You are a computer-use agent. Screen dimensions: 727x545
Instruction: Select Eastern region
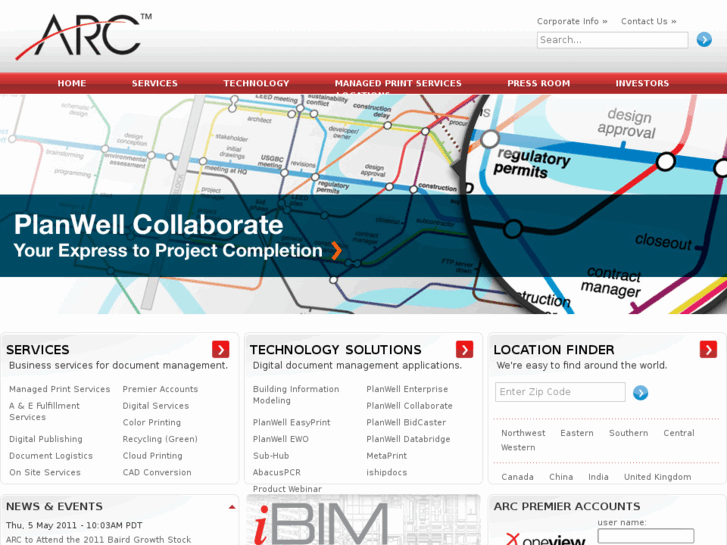coord(576,433)
